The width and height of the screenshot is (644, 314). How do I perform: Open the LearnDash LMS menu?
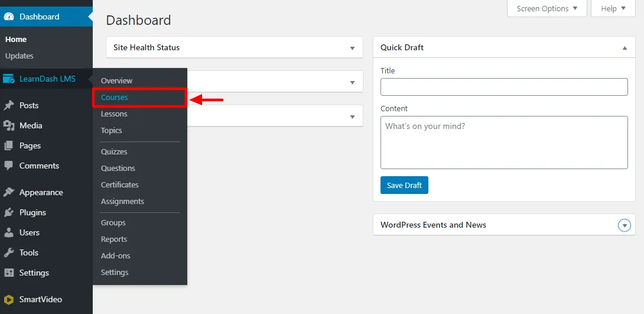47,79
